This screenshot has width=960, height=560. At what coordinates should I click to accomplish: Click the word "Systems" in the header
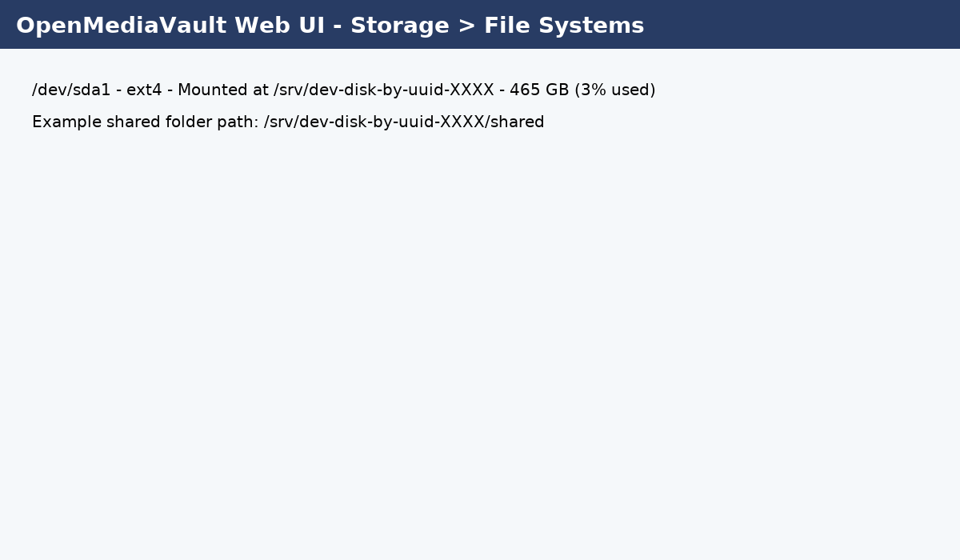[x=592, y=26]
